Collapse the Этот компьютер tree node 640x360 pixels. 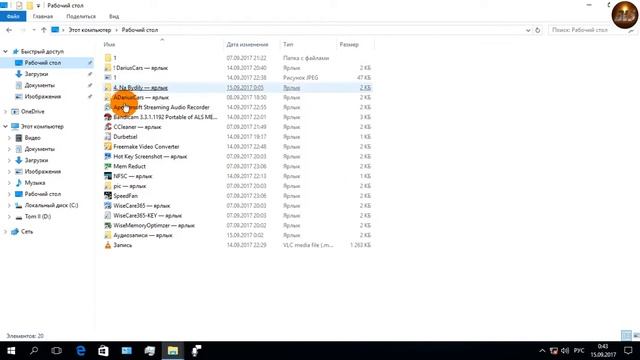[x=5, y=127]
